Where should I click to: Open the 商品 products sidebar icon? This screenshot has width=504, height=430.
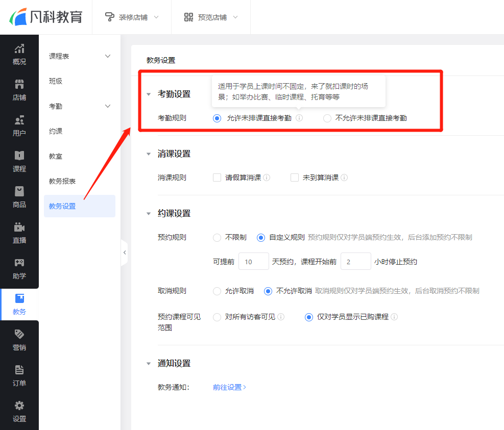19,191
